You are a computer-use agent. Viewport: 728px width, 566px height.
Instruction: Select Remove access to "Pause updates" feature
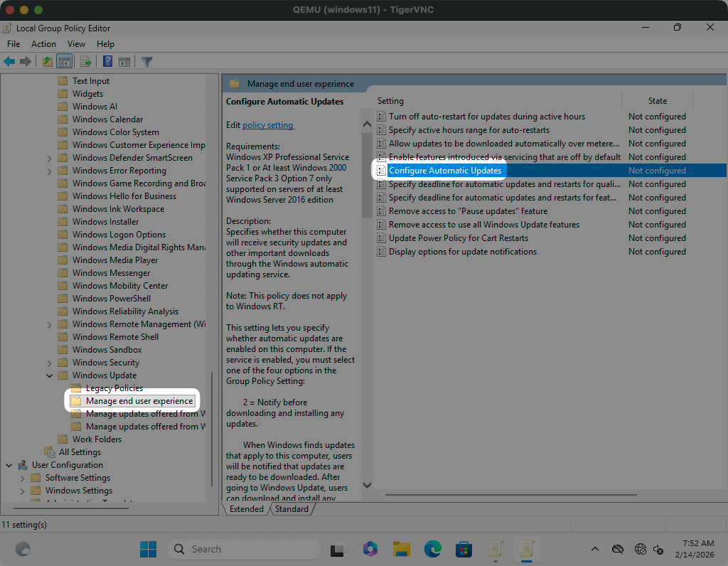click(468, 211)
